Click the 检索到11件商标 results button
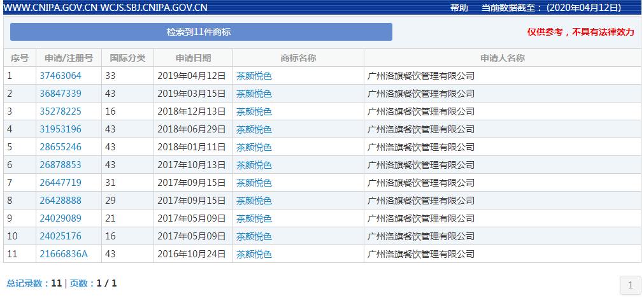 coord(201,32)
